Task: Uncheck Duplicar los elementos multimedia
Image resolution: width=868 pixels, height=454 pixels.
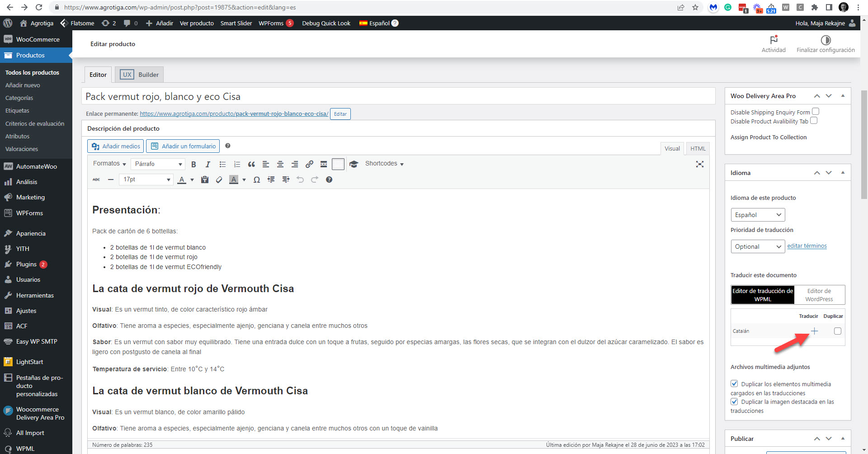Action: [735, 383]
